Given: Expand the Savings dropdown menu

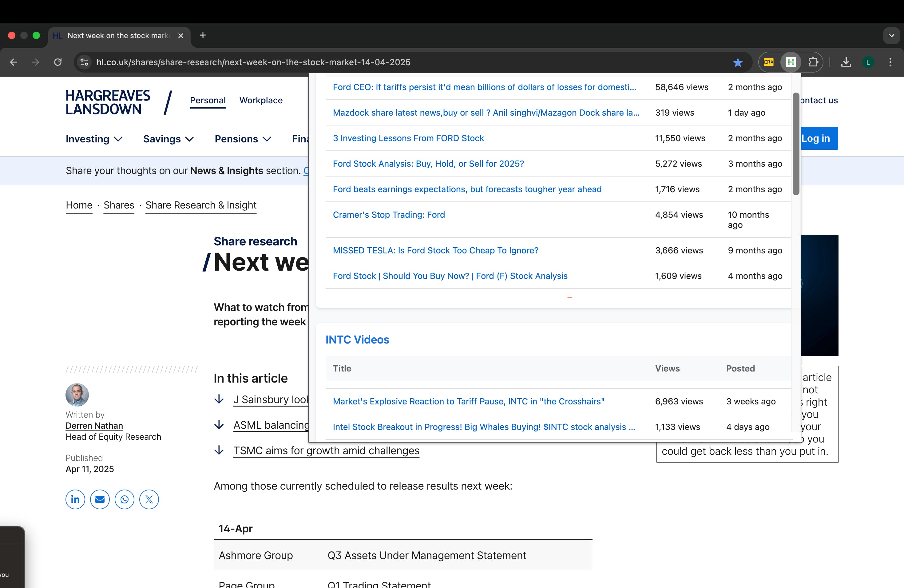Looking at the screenshot, I should coord(168,139).
